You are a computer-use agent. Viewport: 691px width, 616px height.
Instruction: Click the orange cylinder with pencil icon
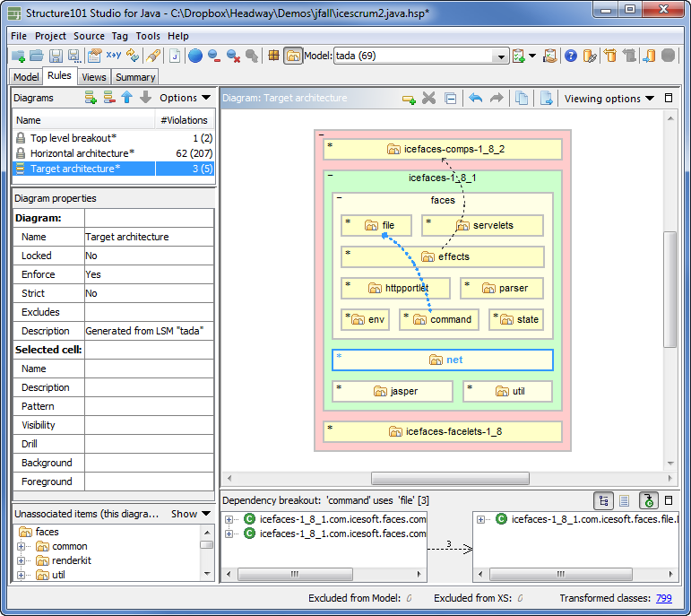590,56
